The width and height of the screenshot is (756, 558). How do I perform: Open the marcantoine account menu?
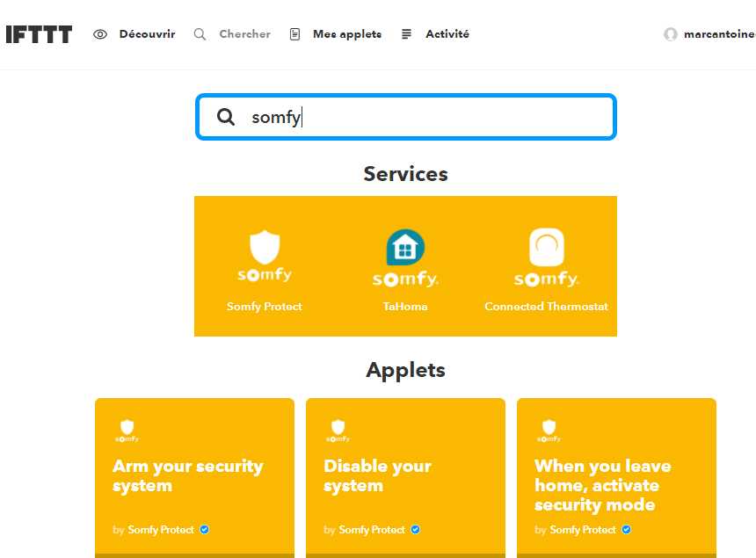pyautogui.click(x=719, y=34)
